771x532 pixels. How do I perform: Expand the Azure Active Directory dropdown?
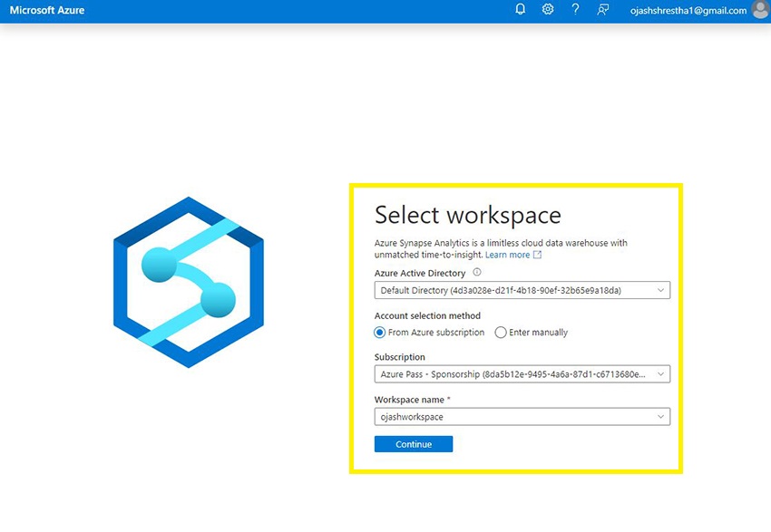[522, 290]
